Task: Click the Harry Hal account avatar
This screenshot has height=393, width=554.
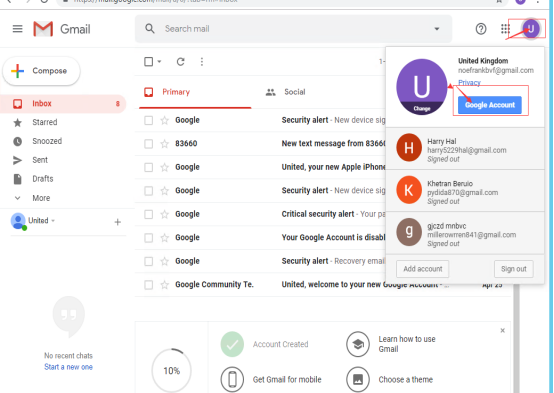Action: tap(409, 148)
